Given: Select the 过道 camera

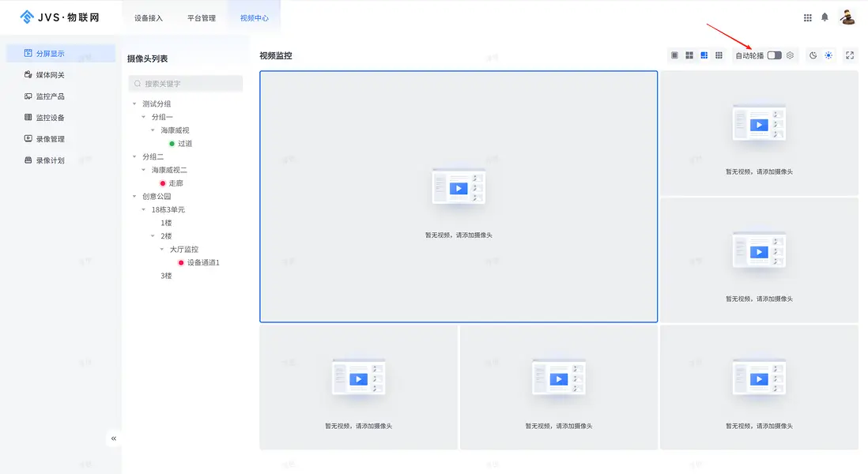Looking at the screenshot, I should click(185, 144).
